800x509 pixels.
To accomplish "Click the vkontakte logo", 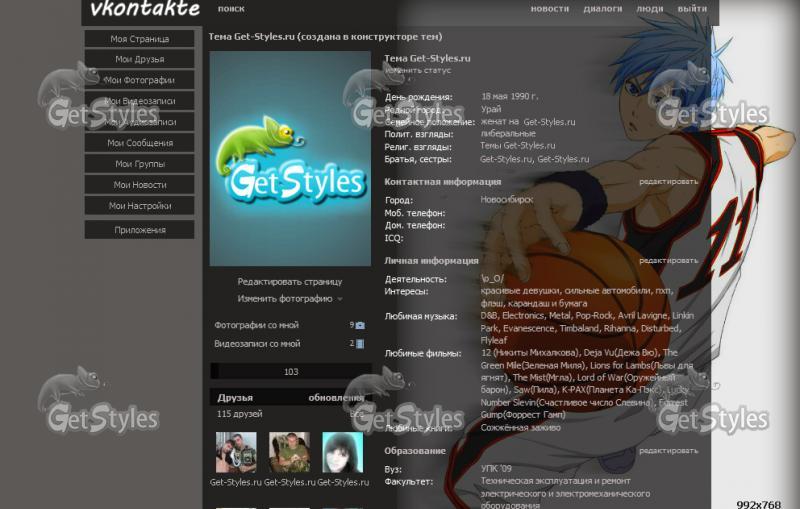I will pyautogui.click(x=145, y=8).
